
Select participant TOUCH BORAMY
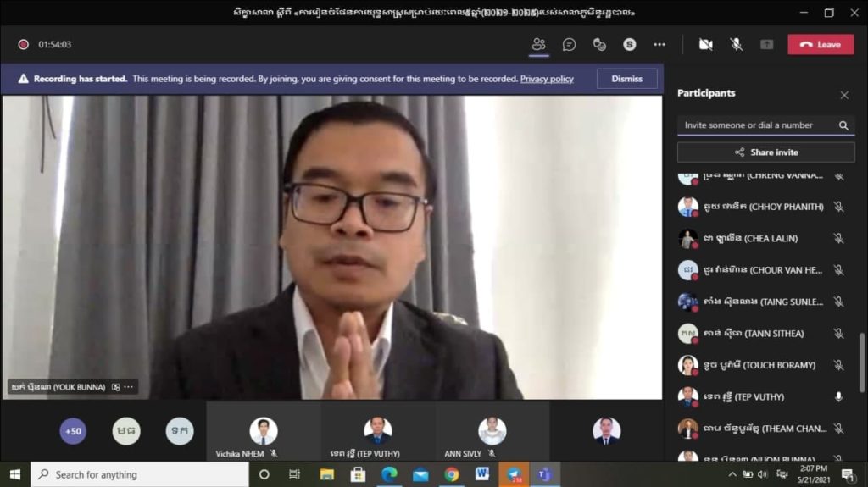tap(766, 365)
